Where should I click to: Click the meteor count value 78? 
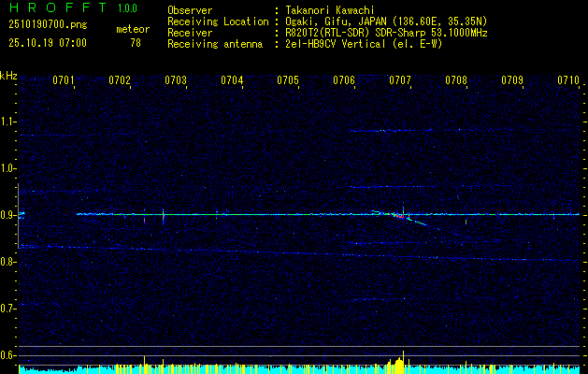click(136, 43)
